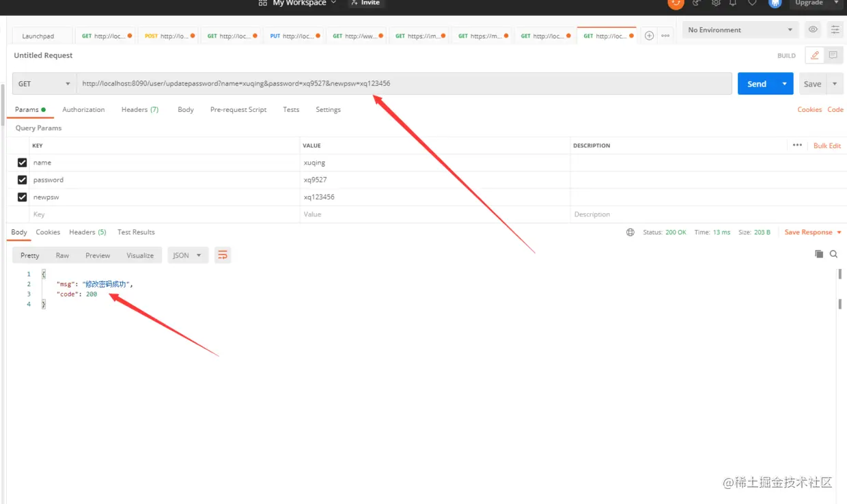Open the notifications bell
Image resolution: width=847 pixels, height=504 pixels.
(734, 3)
